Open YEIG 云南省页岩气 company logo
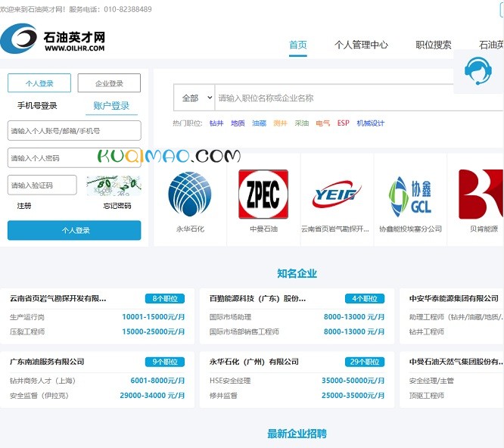This screenshot has height=448, width=504. [x=336, y=194]
